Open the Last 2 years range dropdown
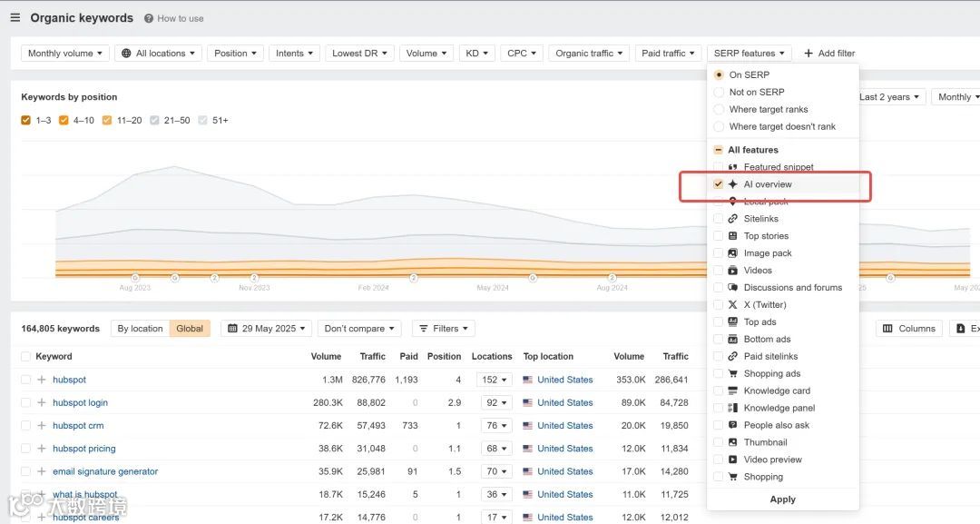980x524 pixels. pyautogui.click(x=888, y=97)
